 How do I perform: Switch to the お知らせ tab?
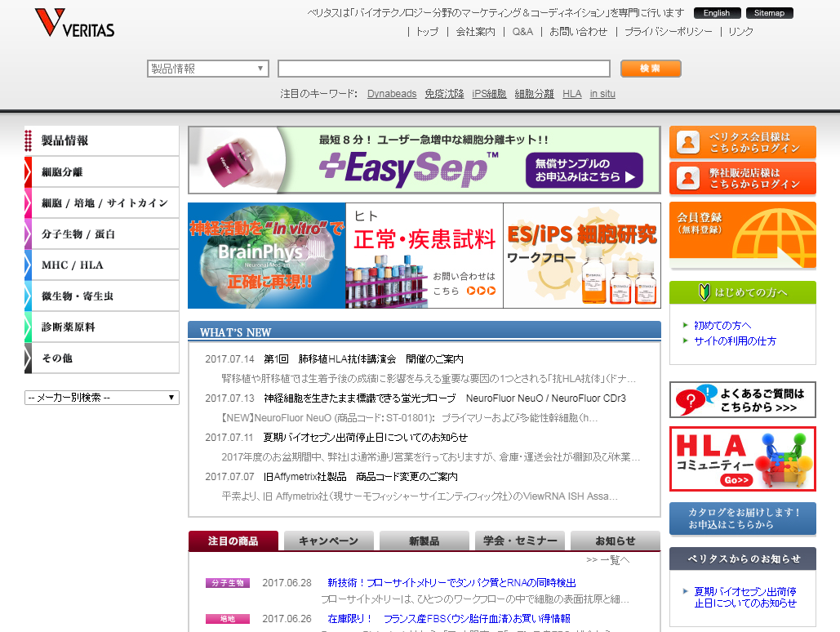(616, 541)
